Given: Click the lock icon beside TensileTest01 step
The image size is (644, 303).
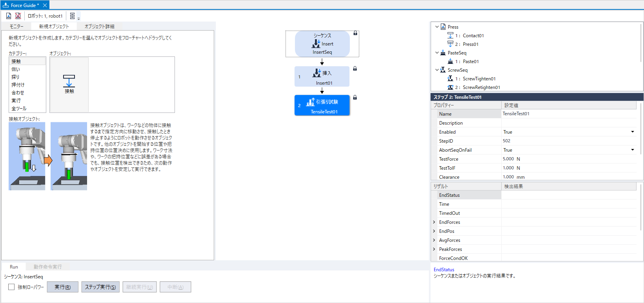Looking at the screenshot, I should pos(355,98).
